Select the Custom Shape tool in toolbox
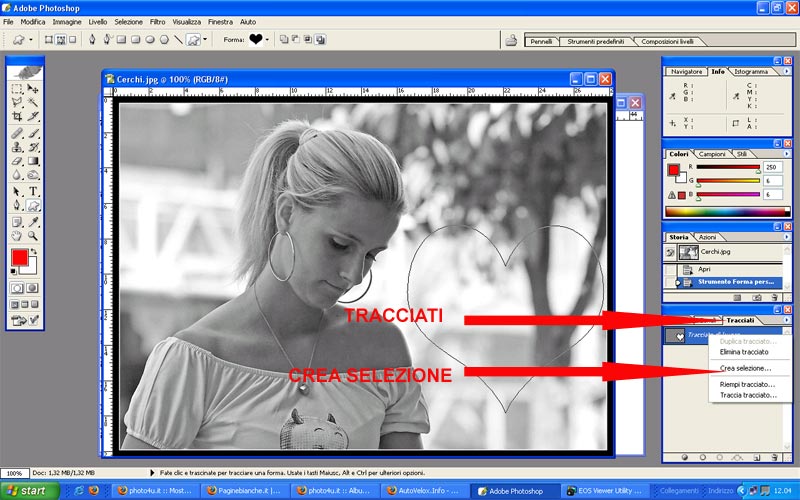 click(x=33, y=205)
